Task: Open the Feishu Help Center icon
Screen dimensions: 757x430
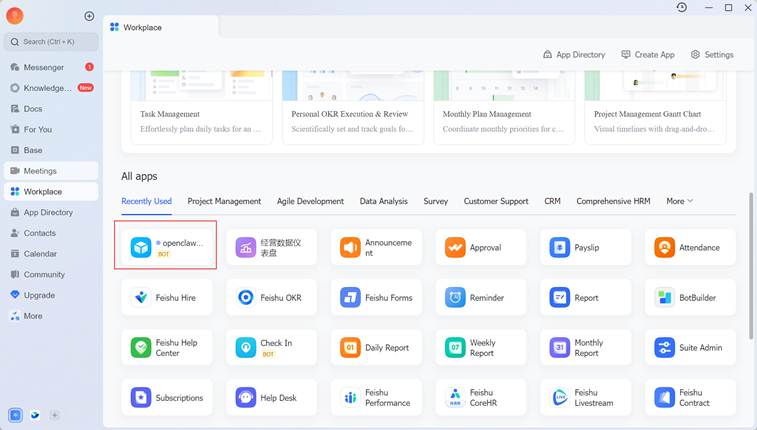Action: [141, 347]
